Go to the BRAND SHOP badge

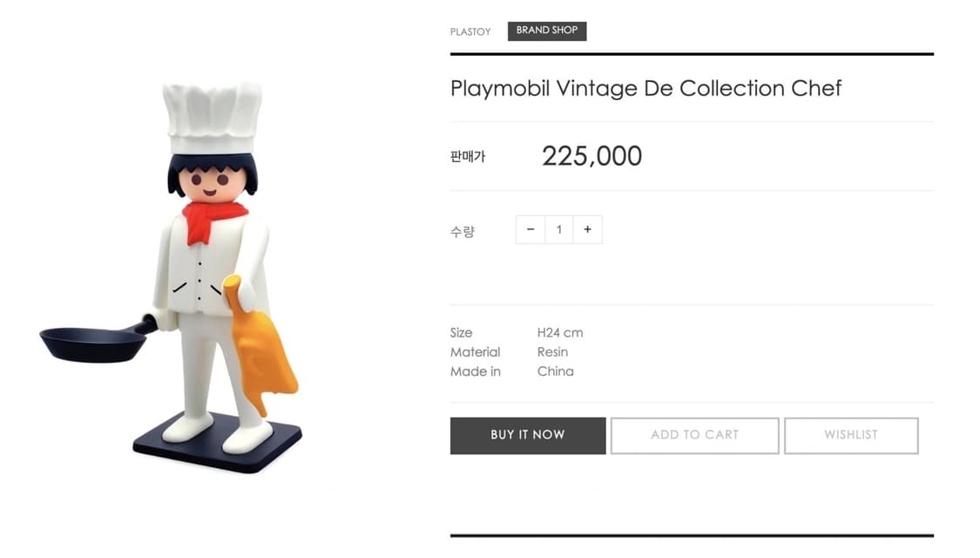(547, 31)
